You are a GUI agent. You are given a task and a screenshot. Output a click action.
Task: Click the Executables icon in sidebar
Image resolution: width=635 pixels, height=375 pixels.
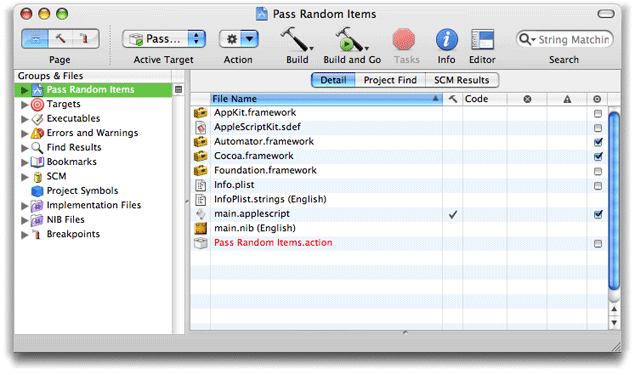37,119
